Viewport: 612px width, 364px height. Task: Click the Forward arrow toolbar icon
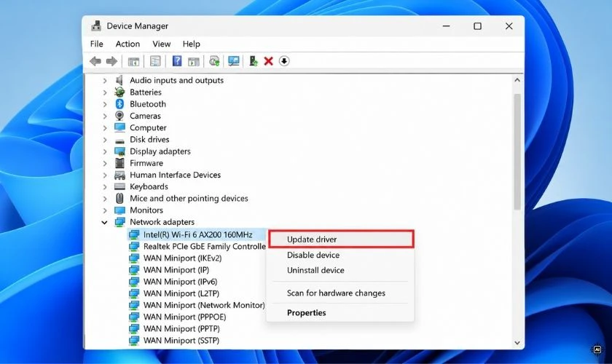click(111, 61)
